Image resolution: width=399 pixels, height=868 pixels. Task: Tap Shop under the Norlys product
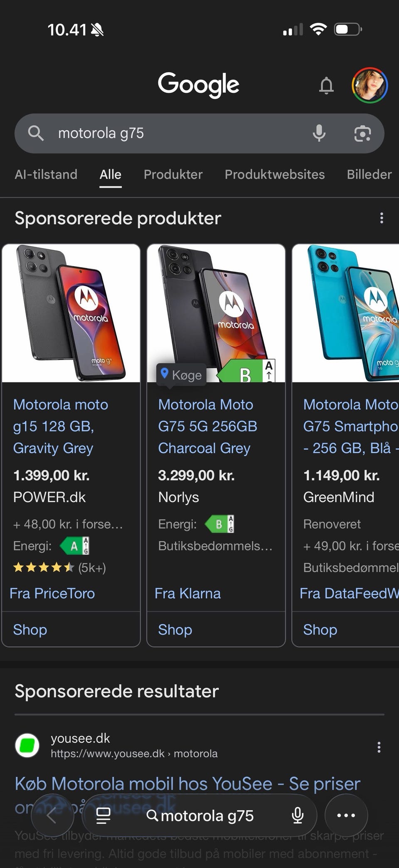click(x=175, y=630)
